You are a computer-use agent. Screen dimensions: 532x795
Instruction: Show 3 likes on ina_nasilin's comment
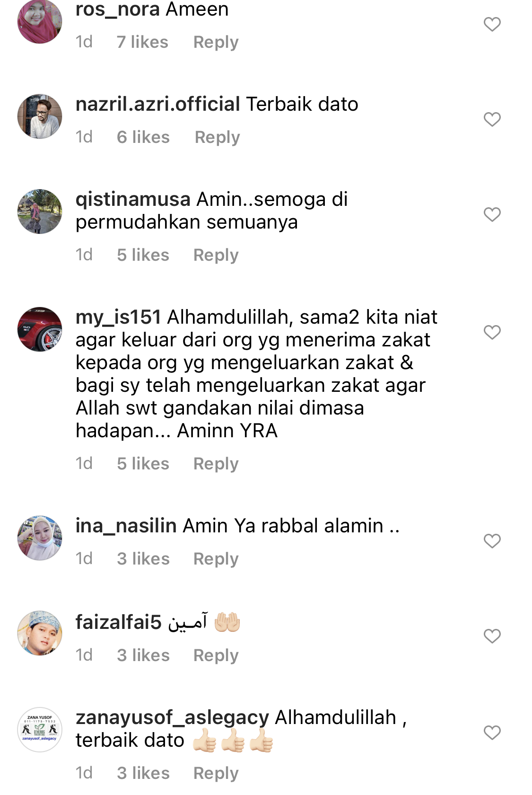143,559
